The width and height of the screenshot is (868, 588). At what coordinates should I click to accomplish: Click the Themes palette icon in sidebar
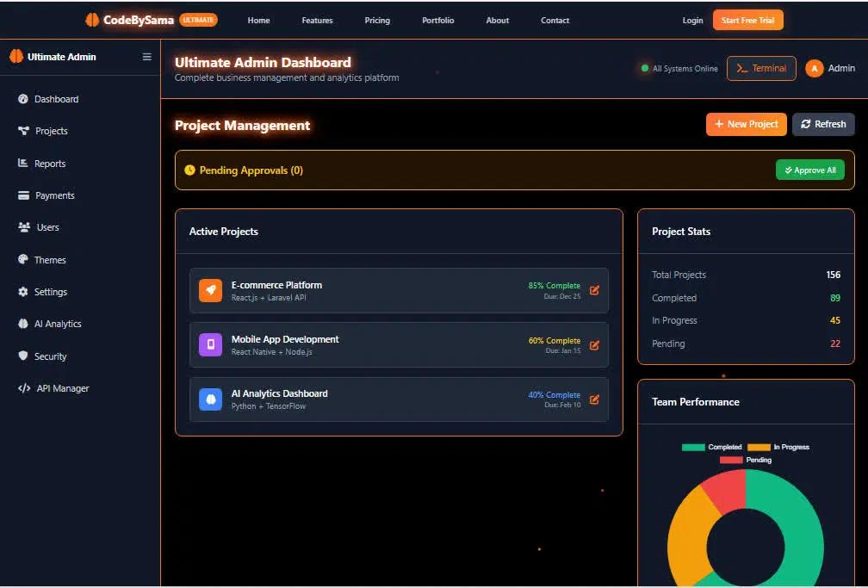coord(22,259)
